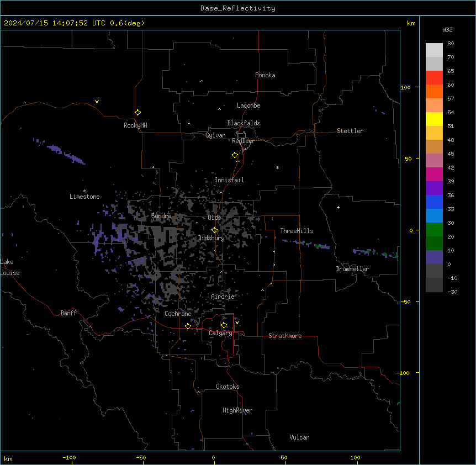Click the asterisk marker east of Innisfail
This screenshot has width=476, height=465.
(277, 167)
